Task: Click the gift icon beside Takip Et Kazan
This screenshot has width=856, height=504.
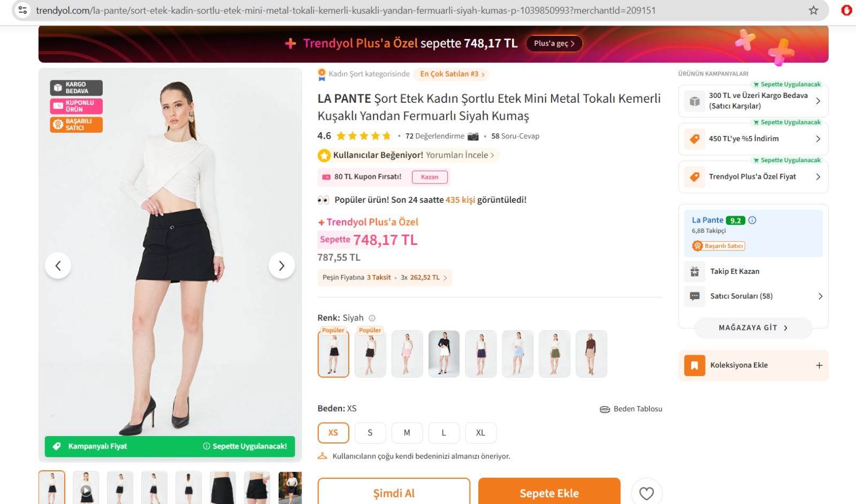Action: click(x=694, y=271)
